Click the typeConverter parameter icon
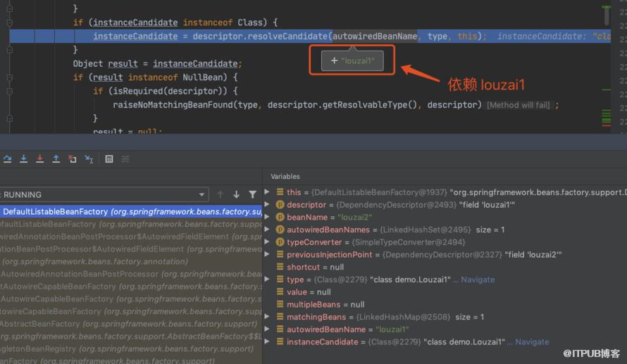 [280, 241]
